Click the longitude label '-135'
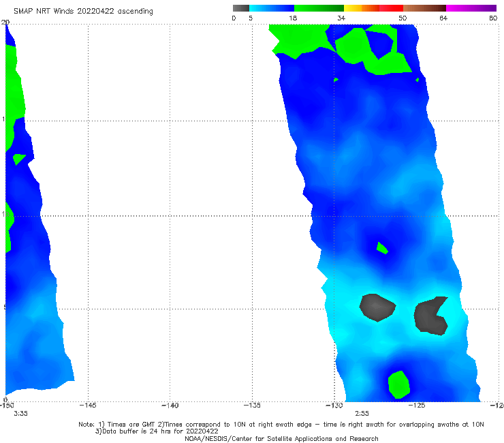The image size is (504, 443). point(252,406)
